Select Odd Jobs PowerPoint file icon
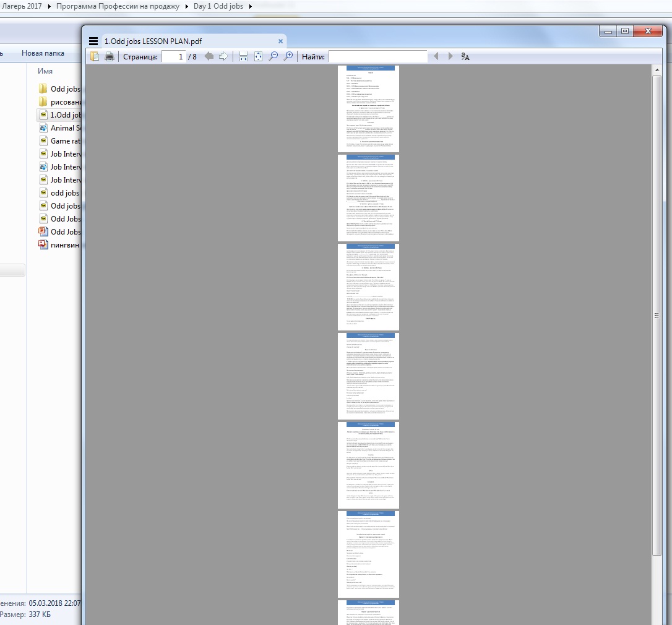This screenshot has height=625, width=672. click(43, 231)
